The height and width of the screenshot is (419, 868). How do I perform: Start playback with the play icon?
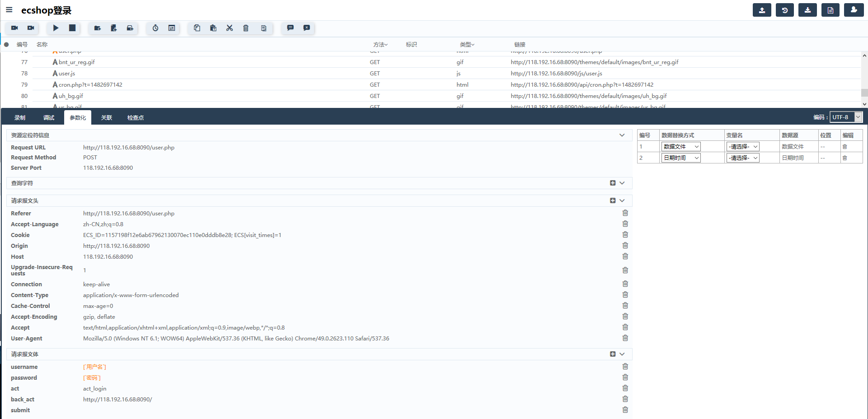coord(56,28)
